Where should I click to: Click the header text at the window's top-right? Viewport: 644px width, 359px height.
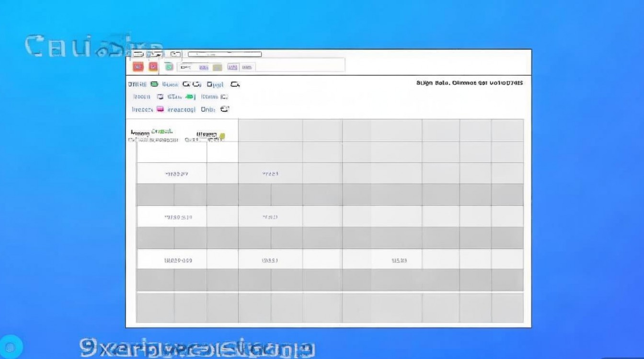point(470,83)
